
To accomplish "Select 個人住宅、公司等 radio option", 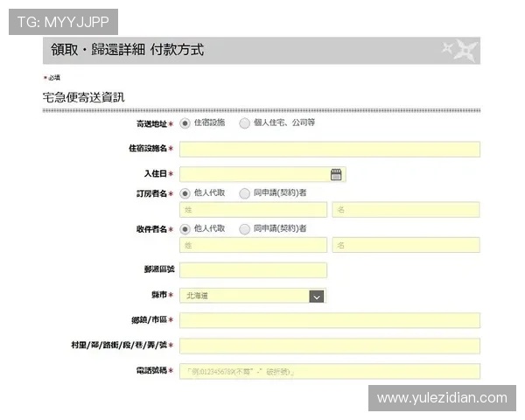I will [x=244, y=123].
